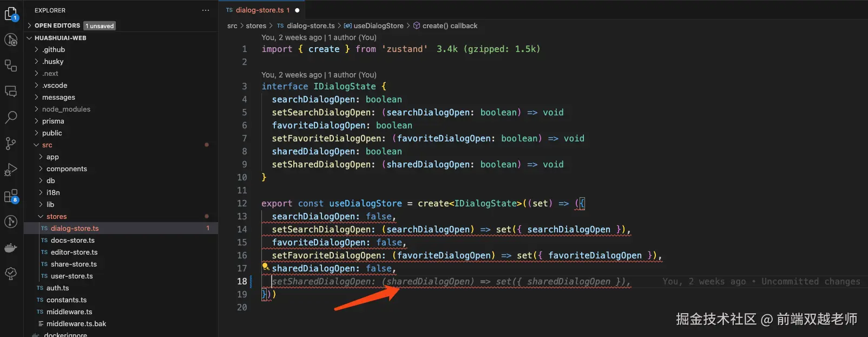Viewport: 868px width, 337px height.
Task: Click the ghost suggestion 'setSharedDialogOpen' on line 18
Action: tap(323, 282)
